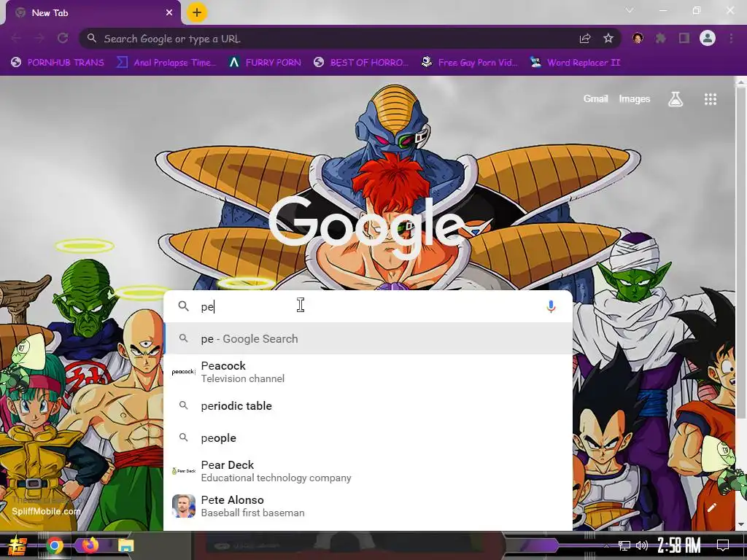Viewport: 747px width, 560px height.
Task: Click the Peacock logo thumbnail
Action: (x=183, y=372)
